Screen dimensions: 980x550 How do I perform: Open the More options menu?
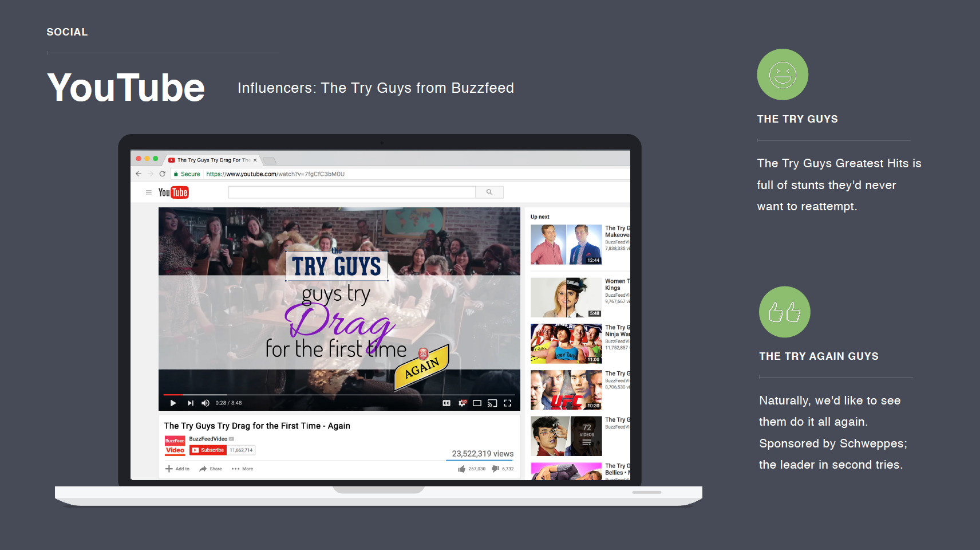coord(242,469)
